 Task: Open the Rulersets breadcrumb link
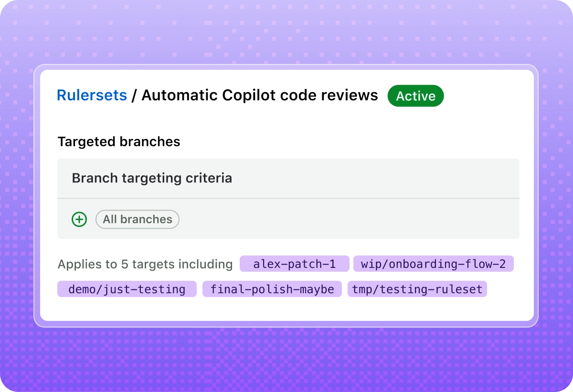[x=92, y=95]
